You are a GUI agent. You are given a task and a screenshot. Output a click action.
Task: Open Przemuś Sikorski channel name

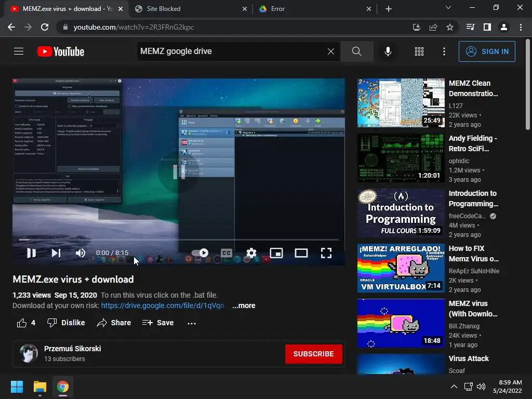(x=73, y=349)
